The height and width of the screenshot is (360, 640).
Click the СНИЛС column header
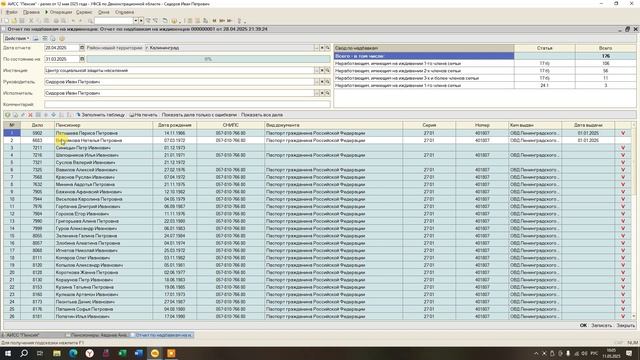(x=231, y=125)
